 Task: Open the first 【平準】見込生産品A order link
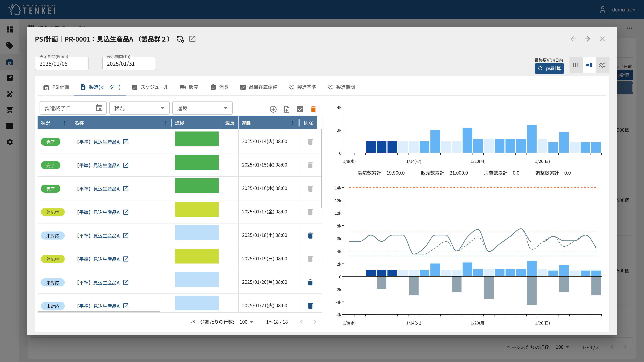coord(98,142)
